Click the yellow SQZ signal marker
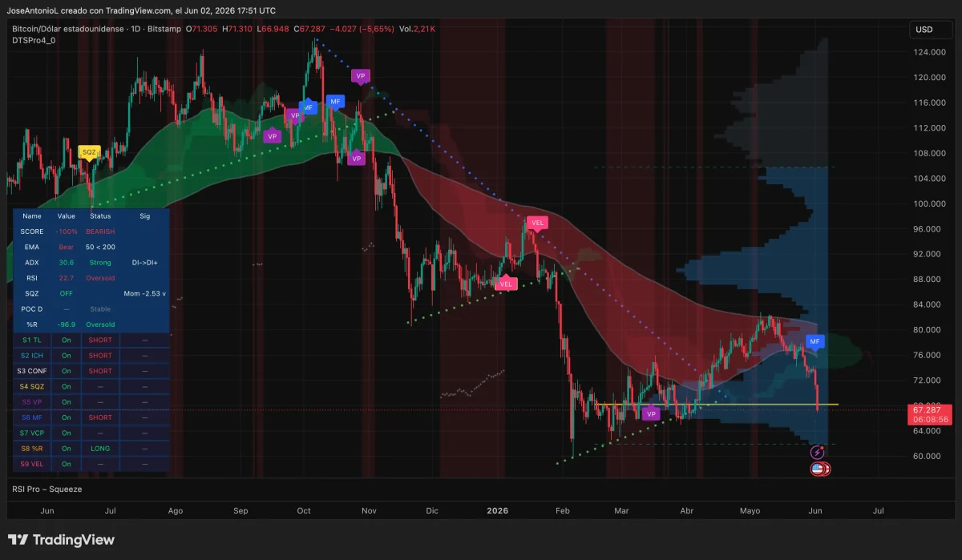This screenshot has height=560, width=962. tap(88, 151)
